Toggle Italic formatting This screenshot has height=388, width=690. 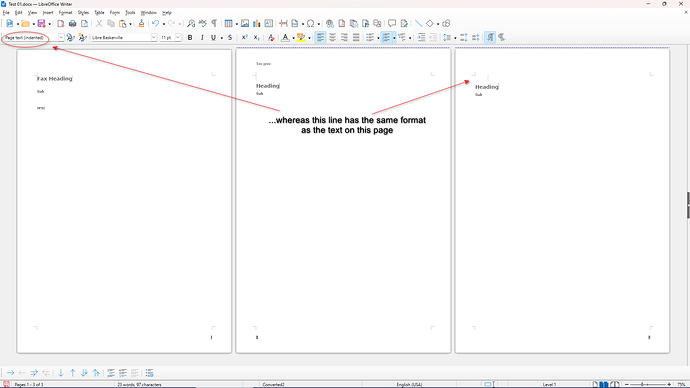point(202,38)
